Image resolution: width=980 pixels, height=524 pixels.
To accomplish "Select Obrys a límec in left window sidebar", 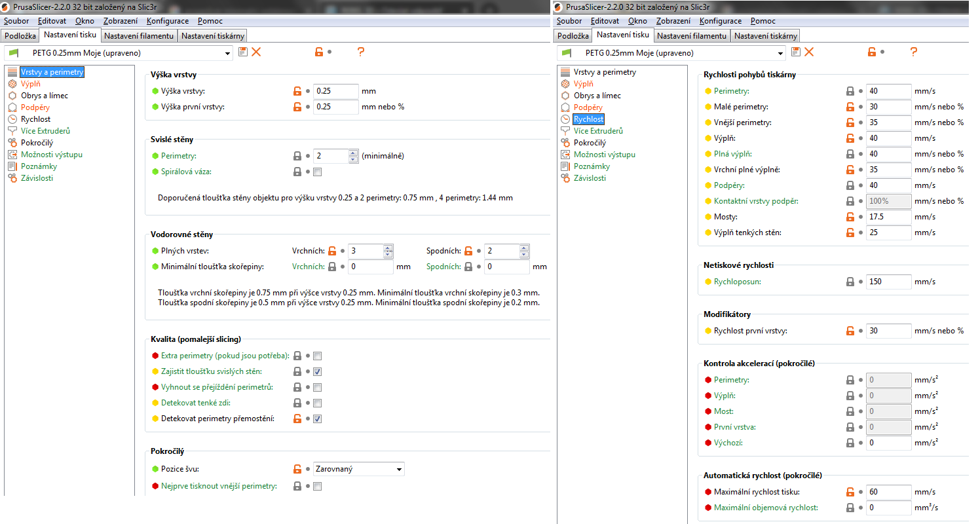I will point(44,96).
